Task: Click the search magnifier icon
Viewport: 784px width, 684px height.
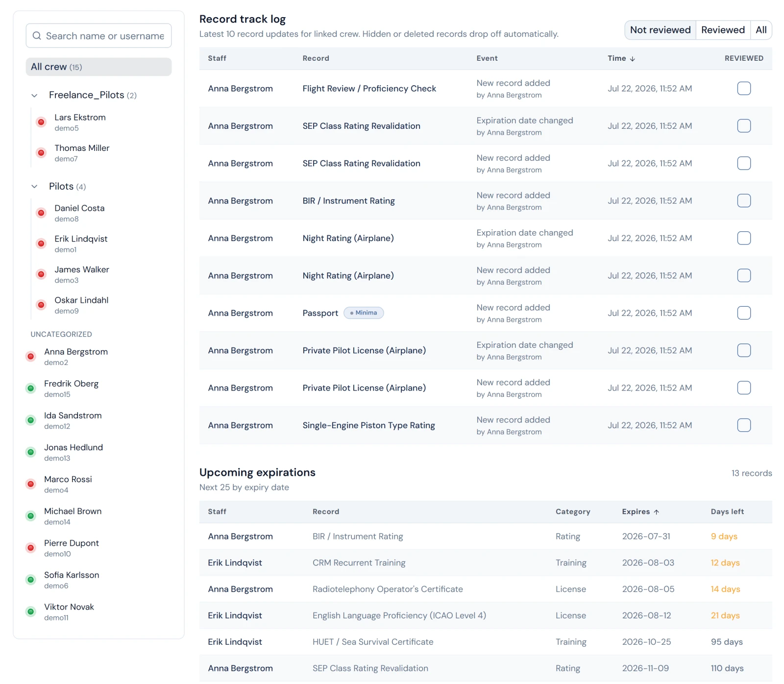Action: coord(37,36)
